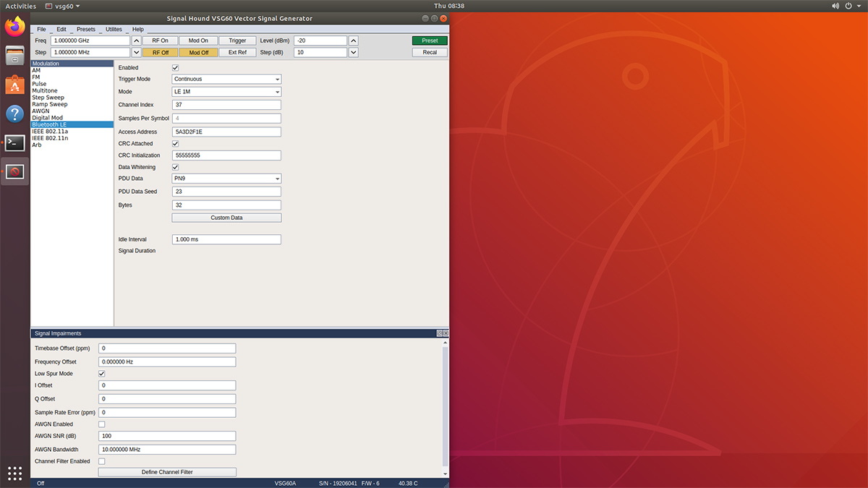Open the Presets menu
The image size is (868, 488).
85,29
